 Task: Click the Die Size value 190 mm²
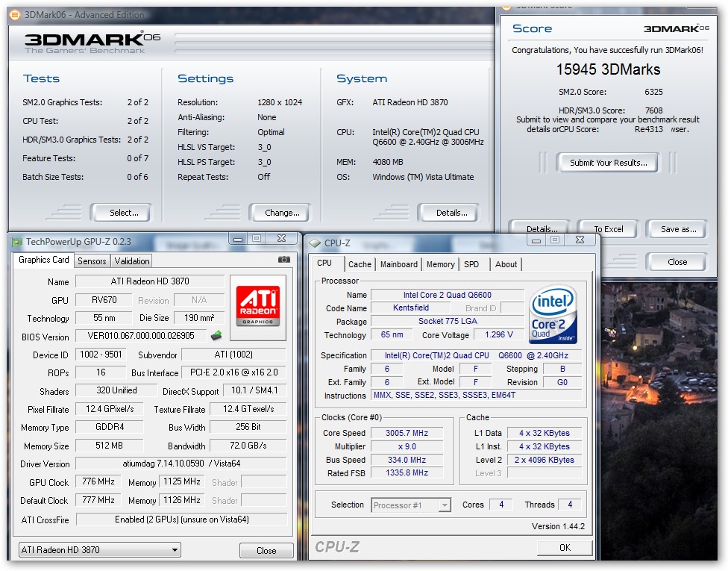pos(199,318)
